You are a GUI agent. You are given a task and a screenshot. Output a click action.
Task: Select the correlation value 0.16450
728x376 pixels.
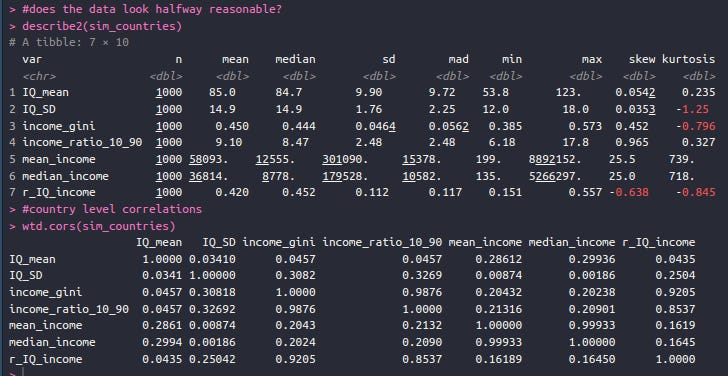(592, 359)
